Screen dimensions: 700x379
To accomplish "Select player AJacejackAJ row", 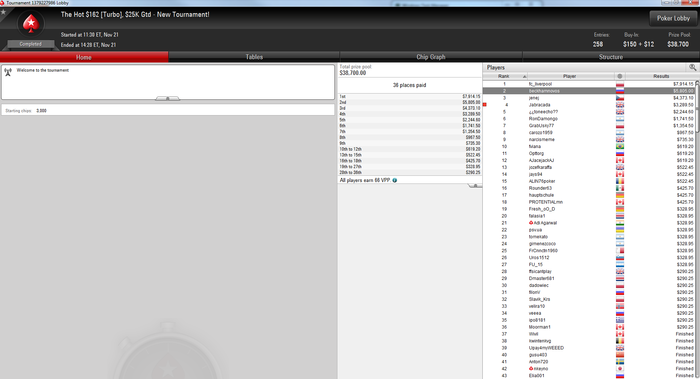I will point(589,160).
